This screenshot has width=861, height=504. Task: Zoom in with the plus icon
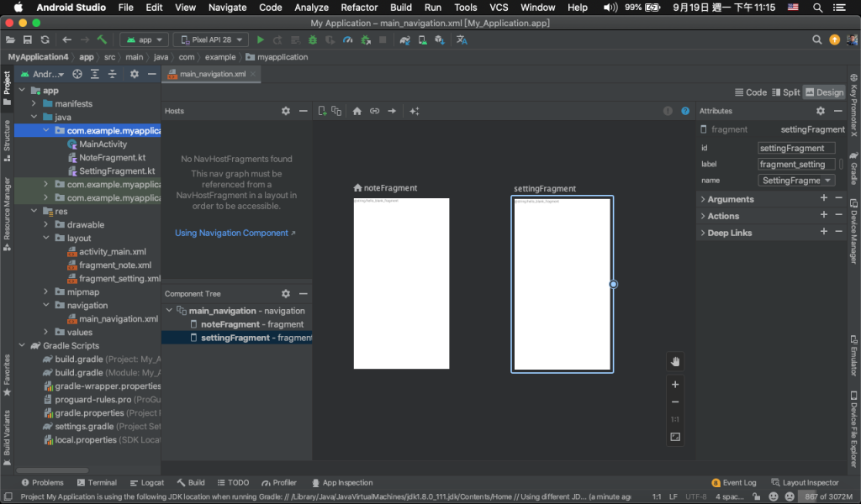675,385
